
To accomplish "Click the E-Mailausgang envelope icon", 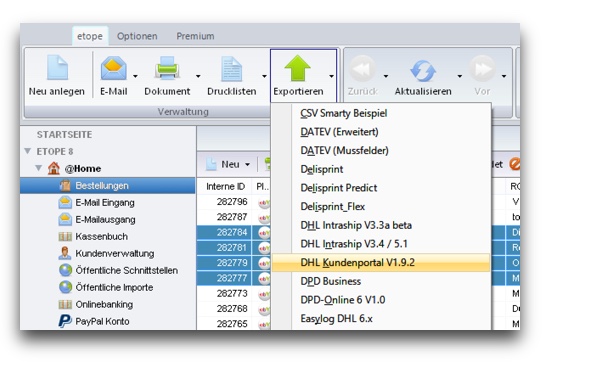I will pyautogui.click(x=65, y=219).
